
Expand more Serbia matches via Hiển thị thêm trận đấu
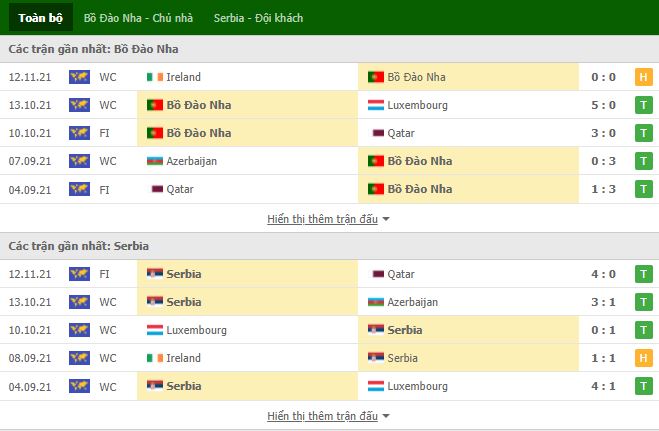click(322, 416)
